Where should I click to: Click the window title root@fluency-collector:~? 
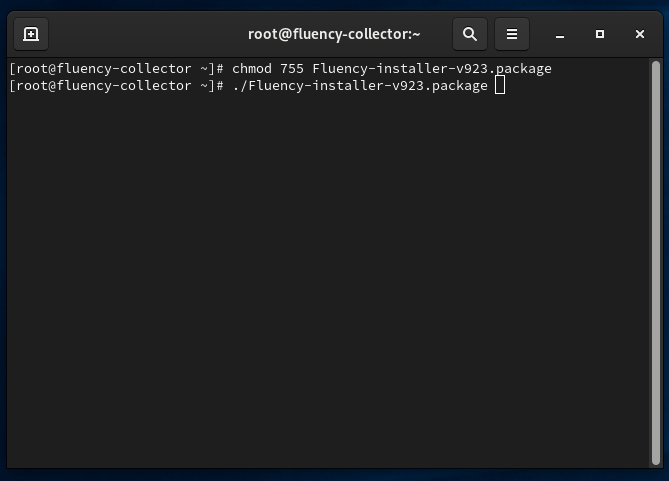click(x=334, y=34)
